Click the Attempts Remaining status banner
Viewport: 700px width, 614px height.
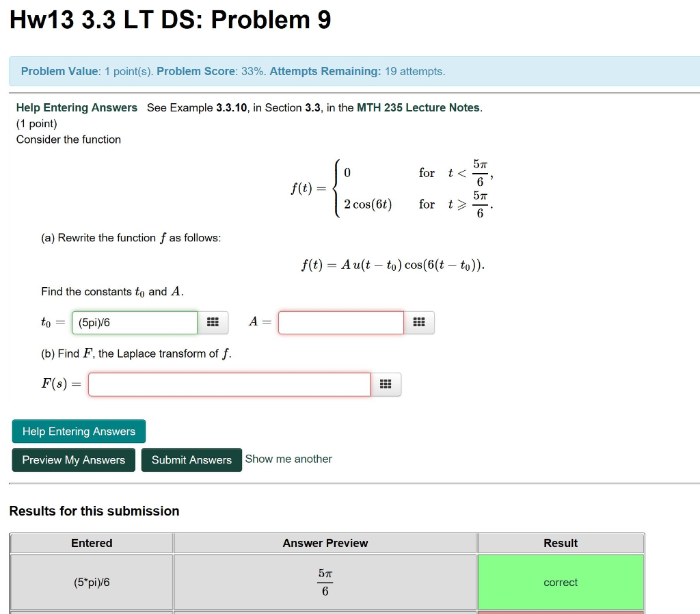coord(349,71)
